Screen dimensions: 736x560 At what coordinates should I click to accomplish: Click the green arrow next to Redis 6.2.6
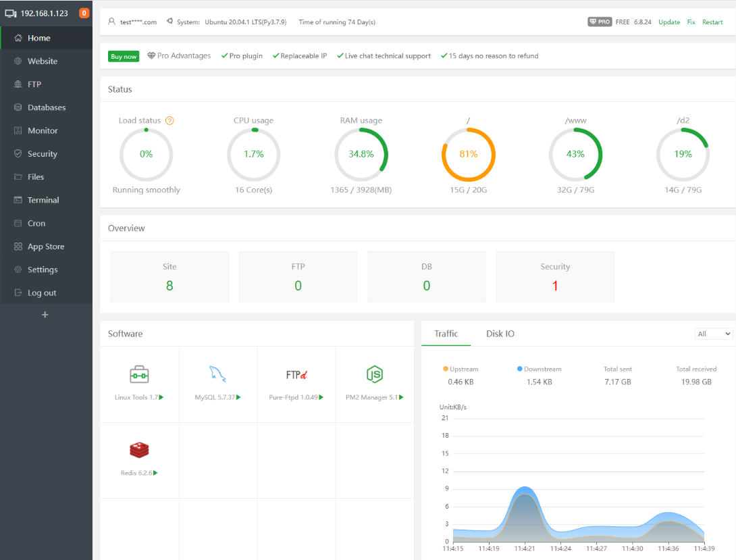coord(155,473)
